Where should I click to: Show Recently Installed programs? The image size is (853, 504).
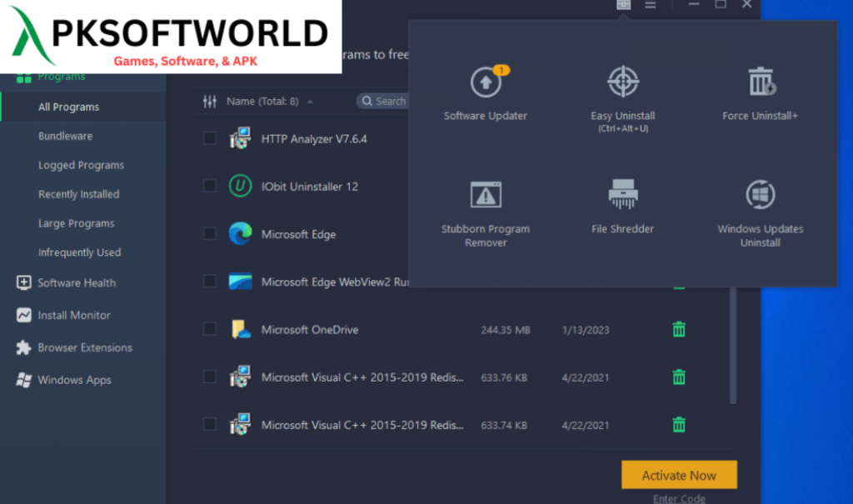79,194
